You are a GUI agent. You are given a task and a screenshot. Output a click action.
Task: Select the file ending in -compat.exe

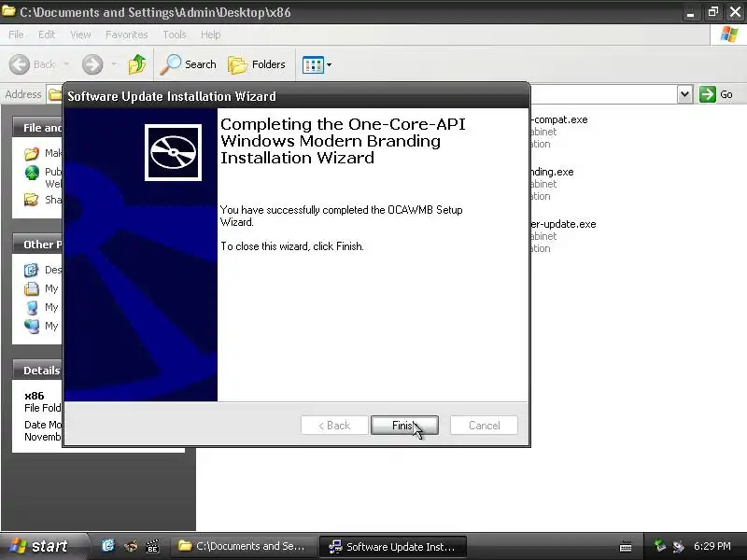point(558,119)
